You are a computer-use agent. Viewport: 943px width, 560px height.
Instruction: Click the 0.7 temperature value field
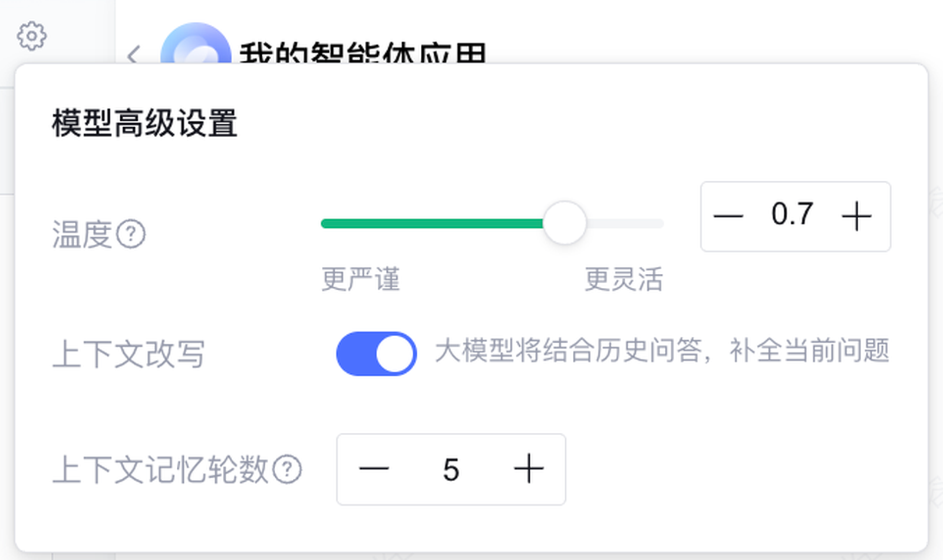click(x=792, y=215)
